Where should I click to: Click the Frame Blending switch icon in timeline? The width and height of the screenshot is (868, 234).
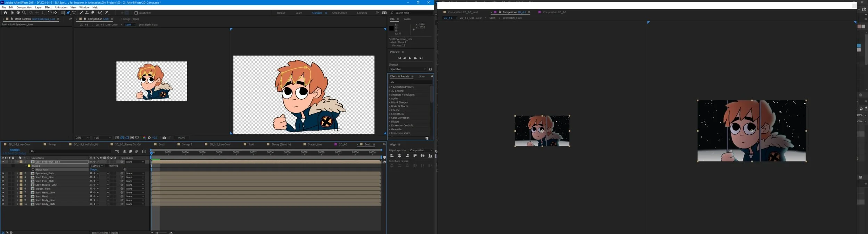131,151
